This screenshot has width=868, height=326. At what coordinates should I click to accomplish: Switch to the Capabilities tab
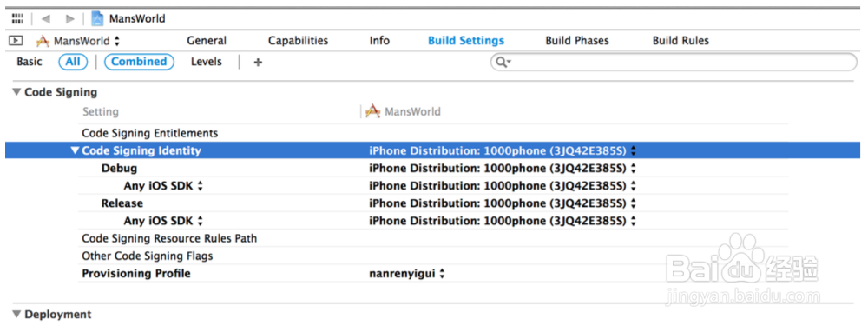(x=298, y=41)
